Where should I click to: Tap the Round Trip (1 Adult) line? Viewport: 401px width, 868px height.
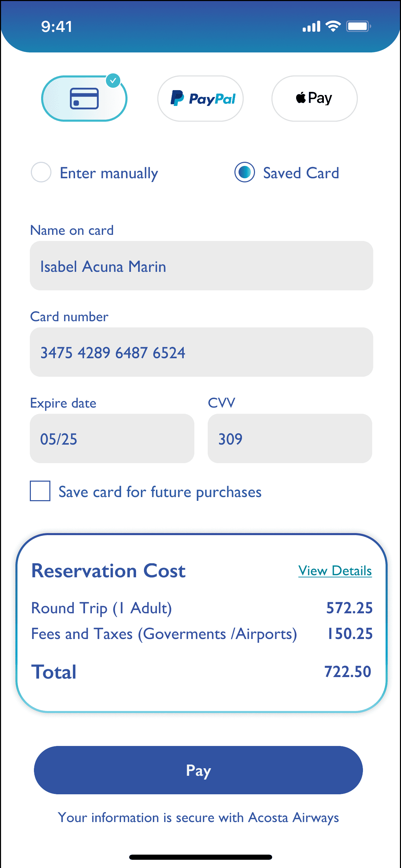coord(101,608)
